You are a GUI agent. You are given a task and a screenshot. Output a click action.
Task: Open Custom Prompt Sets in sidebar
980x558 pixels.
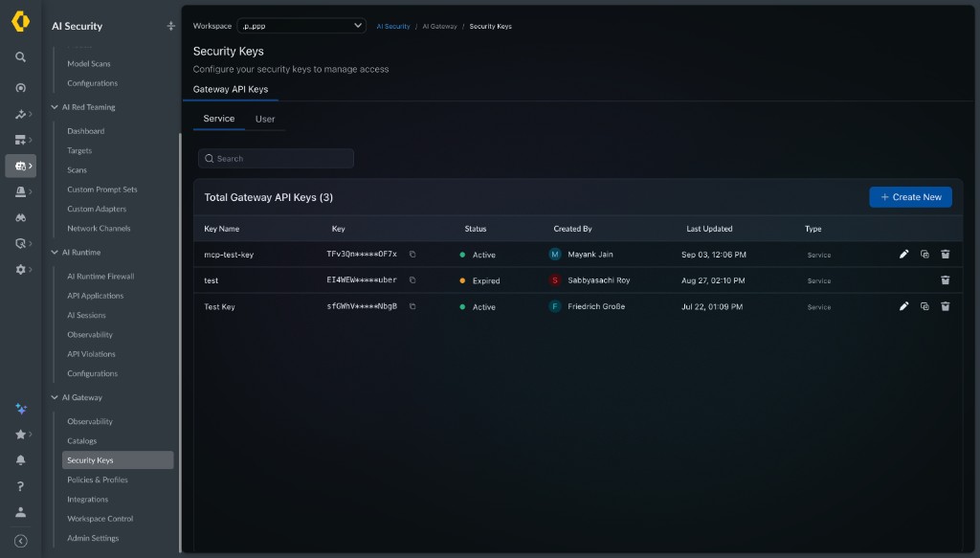pyautogui.click(x=101, y=190)
